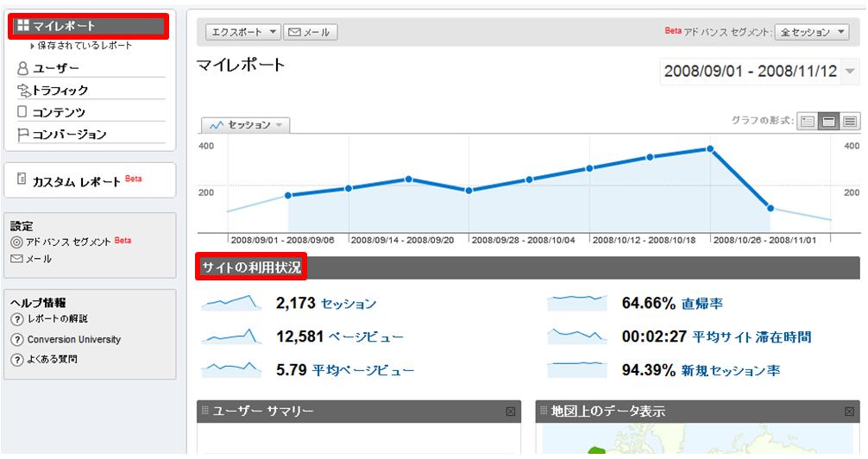Click the 2,173 sessions value

click(296, 304)
